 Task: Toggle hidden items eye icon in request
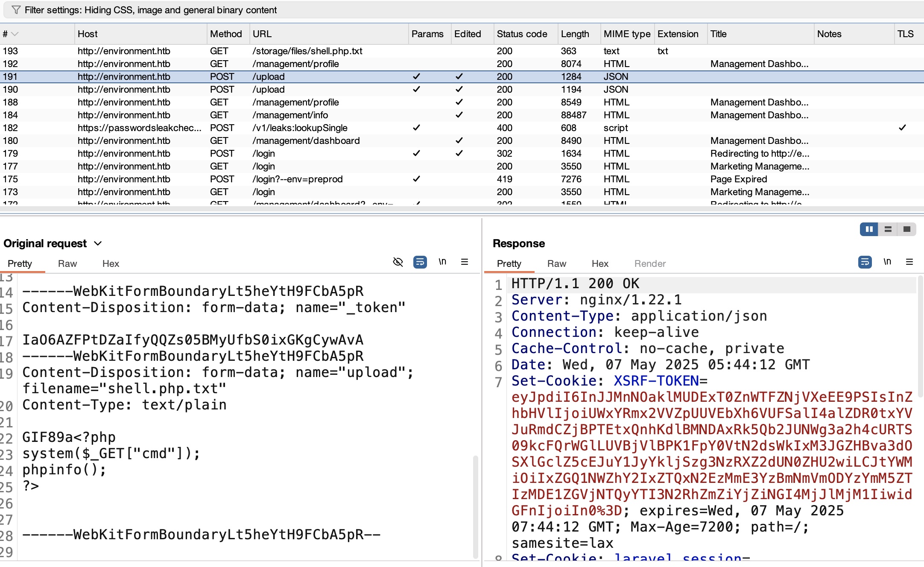398,262
